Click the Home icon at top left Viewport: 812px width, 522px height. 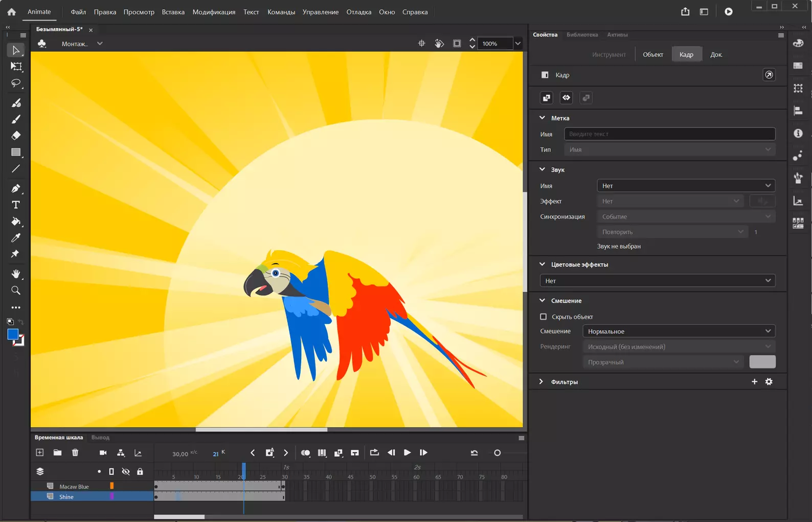pyautogui.click(x=11, y=12)
